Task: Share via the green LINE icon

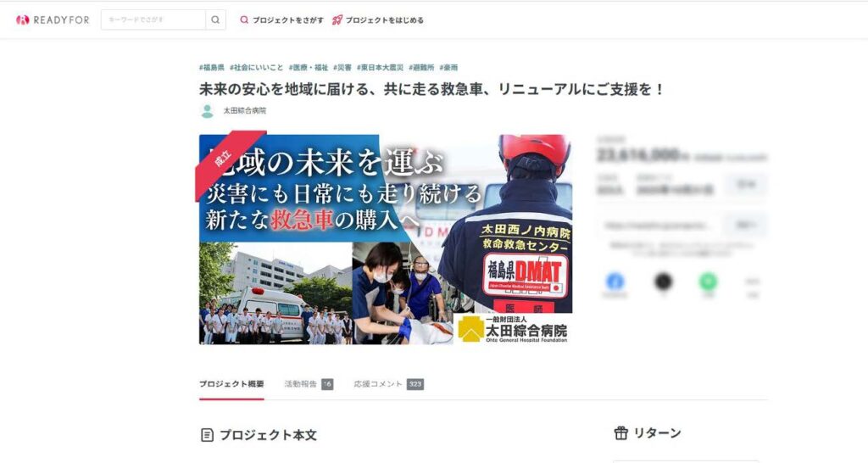Action: 708,282
